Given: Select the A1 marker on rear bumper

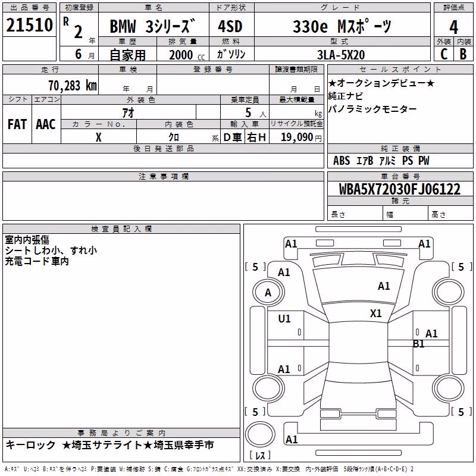Looking at the screenshot, I should 292,439.
